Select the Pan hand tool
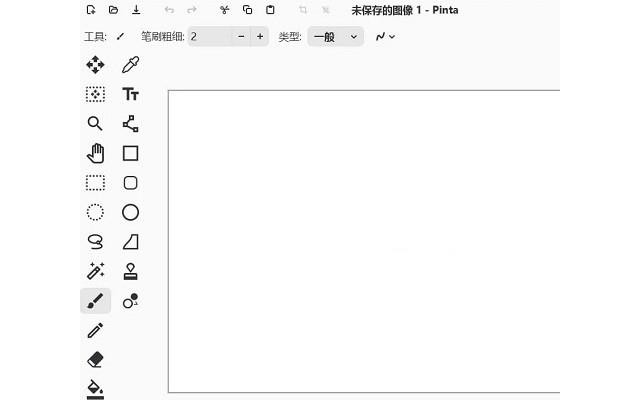The image size is (640, 400). click(95, 153)
